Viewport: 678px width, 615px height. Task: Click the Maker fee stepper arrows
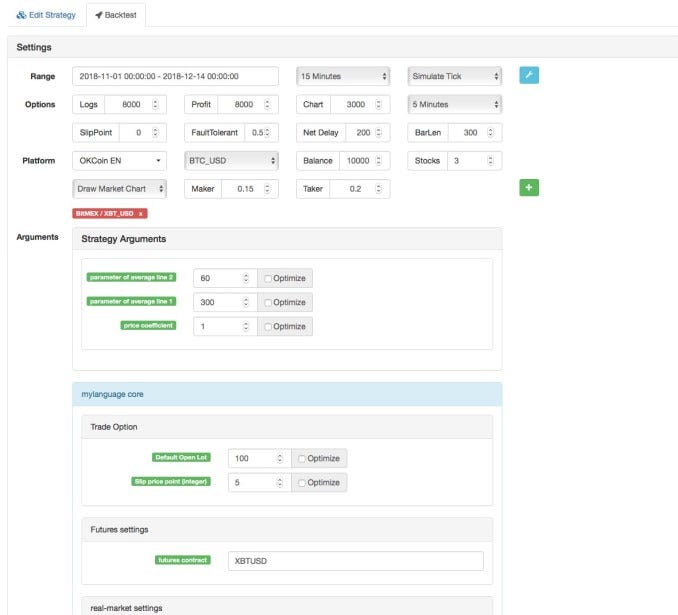pyautogui.click(x=267, y=189)
